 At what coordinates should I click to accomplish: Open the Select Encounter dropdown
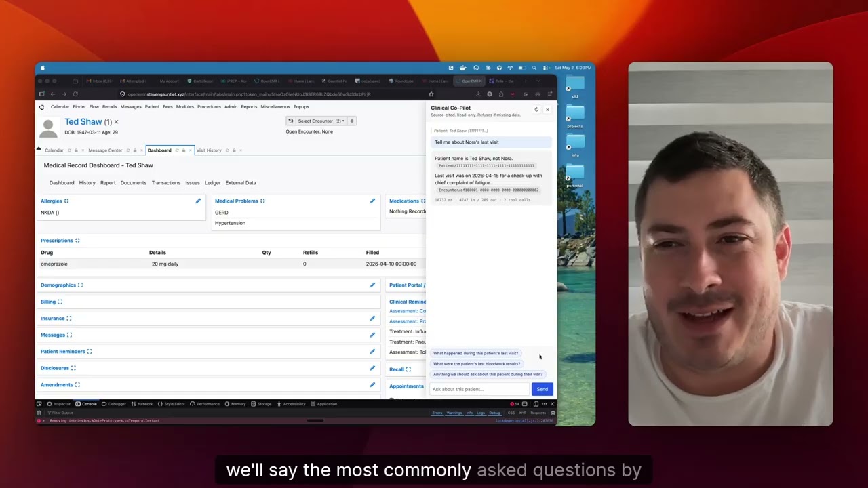pyautogui.click(x=321, y=121)
